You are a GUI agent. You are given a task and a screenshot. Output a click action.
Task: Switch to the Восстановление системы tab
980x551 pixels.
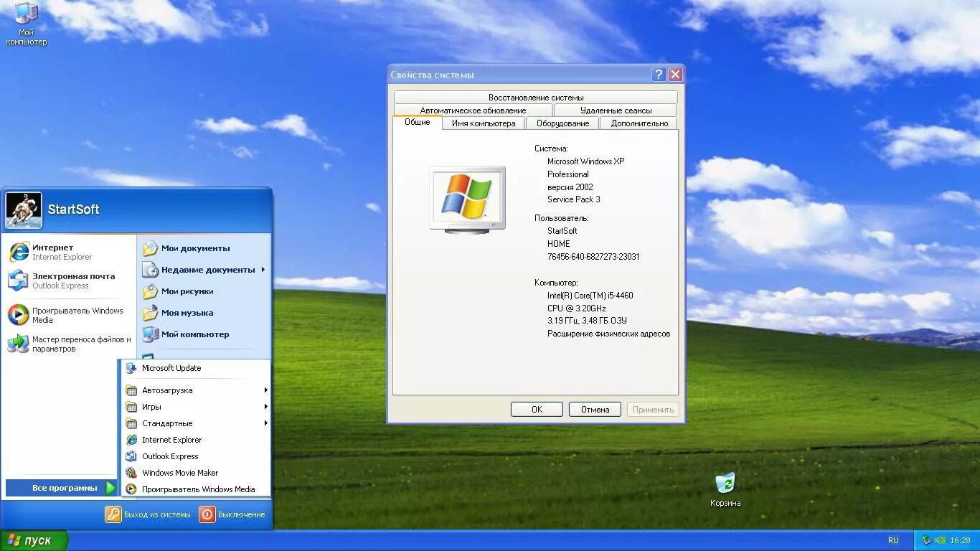pyautogui.click(x=536, y=97)
